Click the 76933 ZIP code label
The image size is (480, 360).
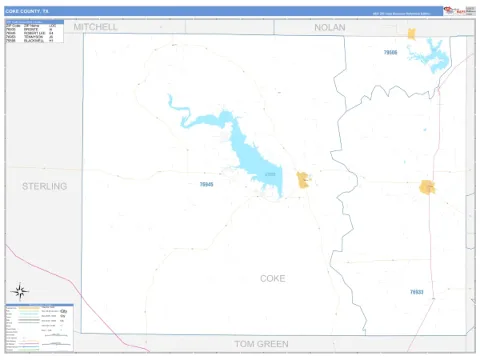pyautogui.click(x=417, y=292)
